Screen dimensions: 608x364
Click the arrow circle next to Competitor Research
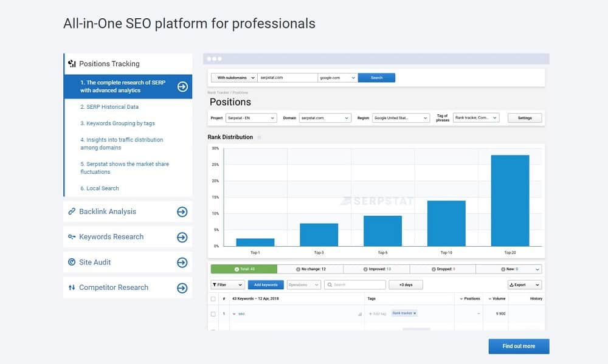[182, 288]
